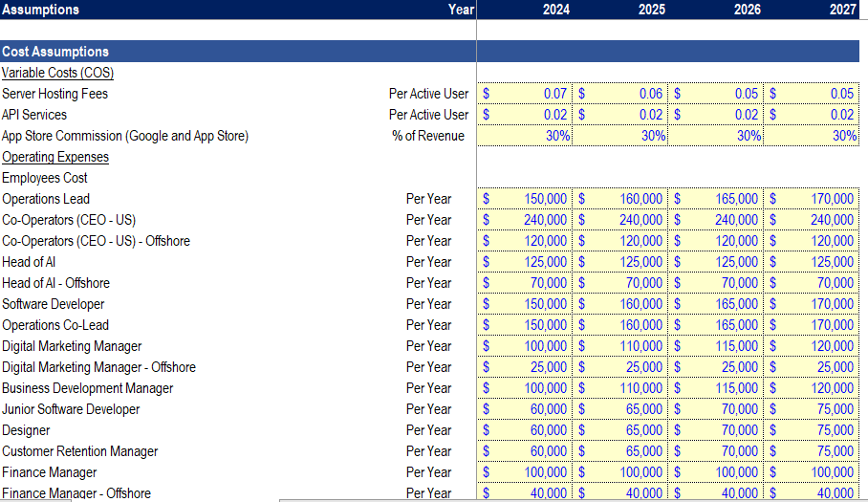This screenshot has width=868, height=502.
Task: Select Server Hosting Fees 2025 value 0.06
Action: click(x=620, y=94)
